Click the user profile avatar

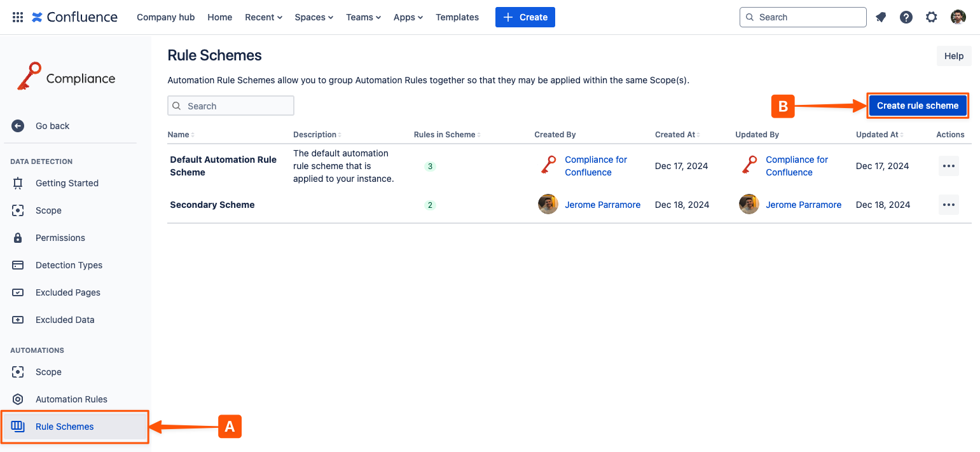958,17
